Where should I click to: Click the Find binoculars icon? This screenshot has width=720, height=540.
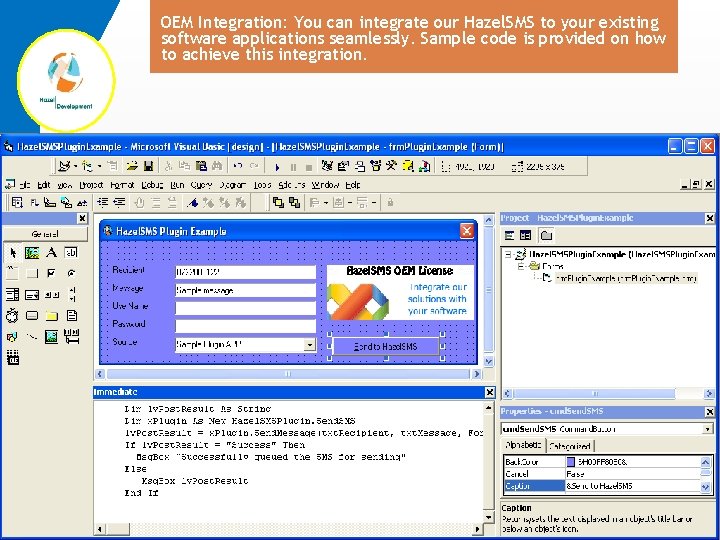coord(217,166)
